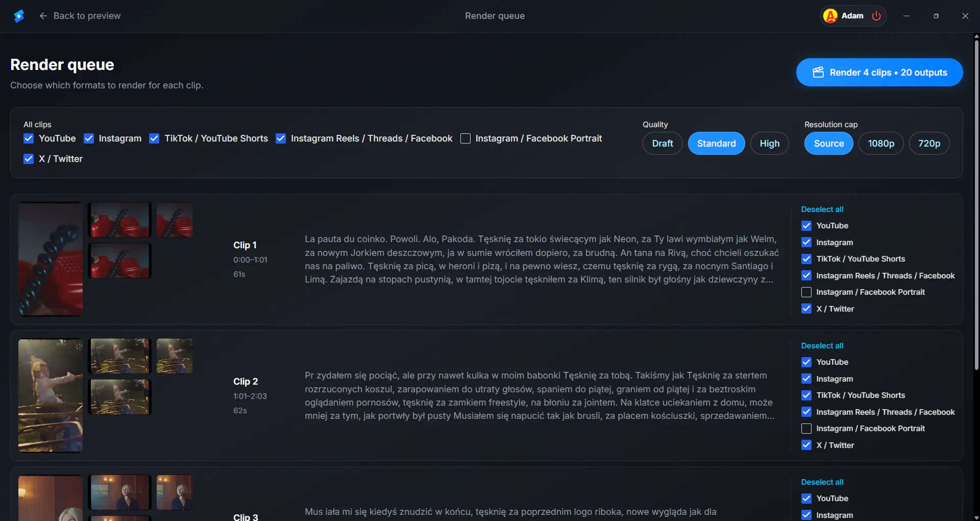Click the Render 4 clips button

(879, 73)
